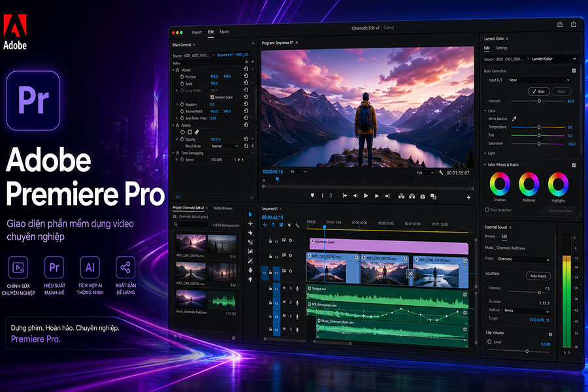Collapse the Color section in Lumetri

pos(485,110)
